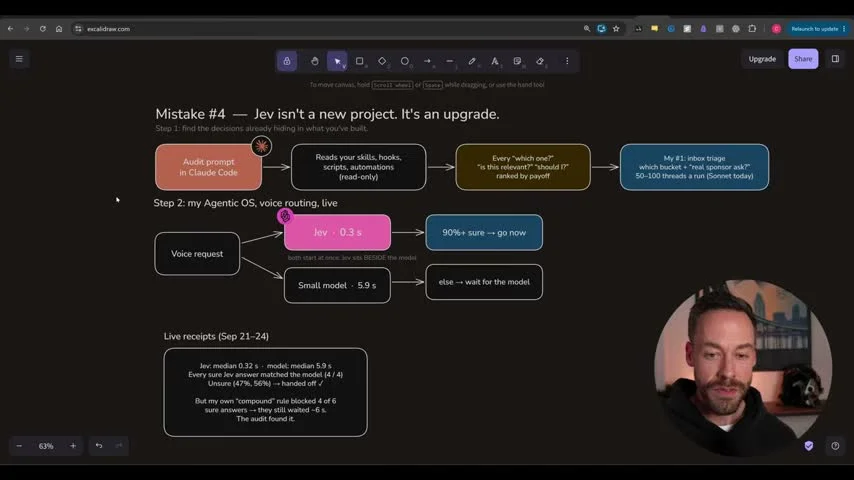Click the install app icon in address bar
The width and height of the screenshot is (854, 480).
(x=601, y=29)
